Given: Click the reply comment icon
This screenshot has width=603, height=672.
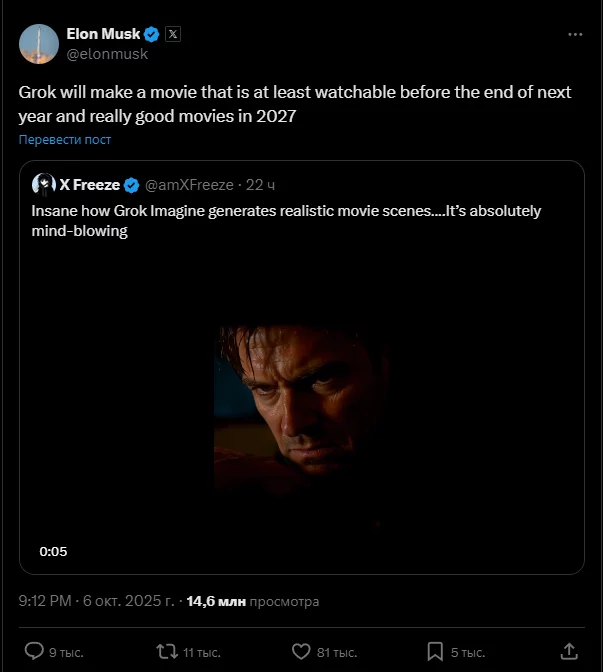Looking at the screenshot, I should pyautogui.click(x=34, y=651).
